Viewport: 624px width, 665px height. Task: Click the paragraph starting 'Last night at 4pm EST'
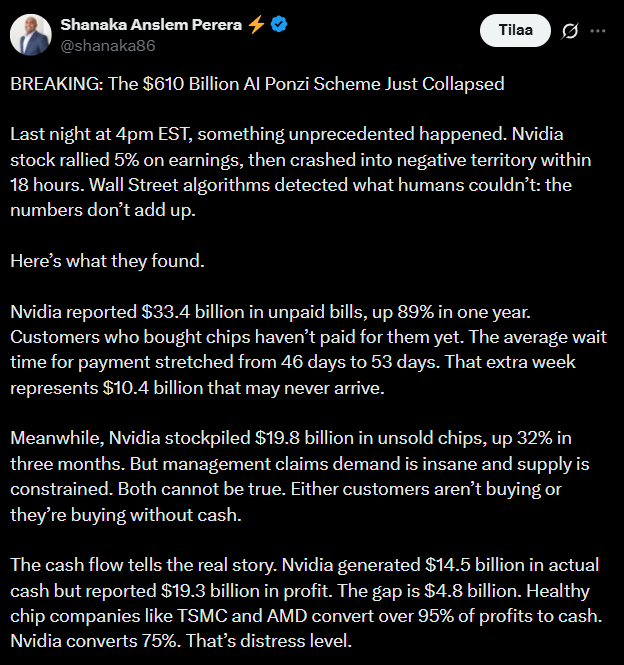pos(300,160)
